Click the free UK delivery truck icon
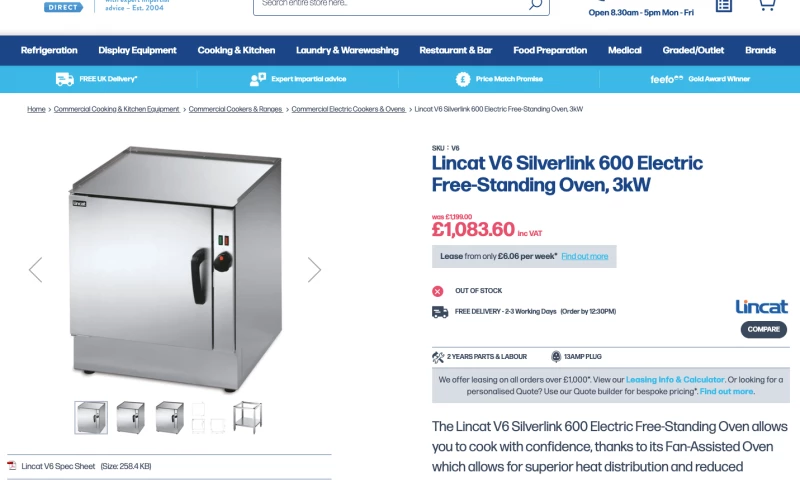The width and height of the screenshot is (800, 480). tap(65, 79)
